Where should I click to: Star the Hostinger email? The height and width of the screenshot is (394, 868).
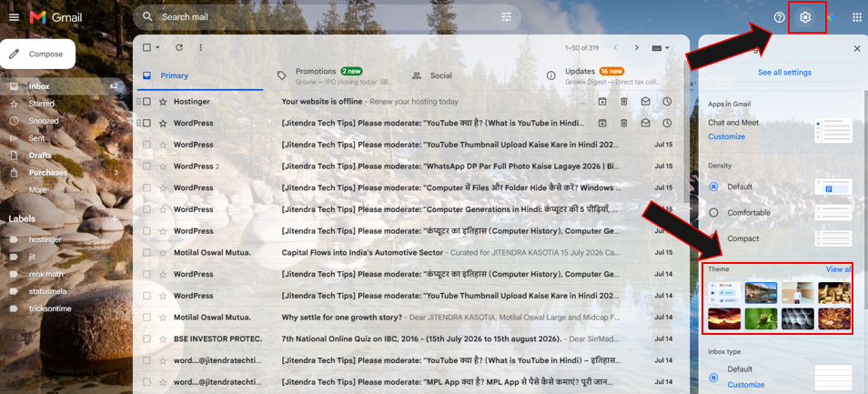(163, 101)
